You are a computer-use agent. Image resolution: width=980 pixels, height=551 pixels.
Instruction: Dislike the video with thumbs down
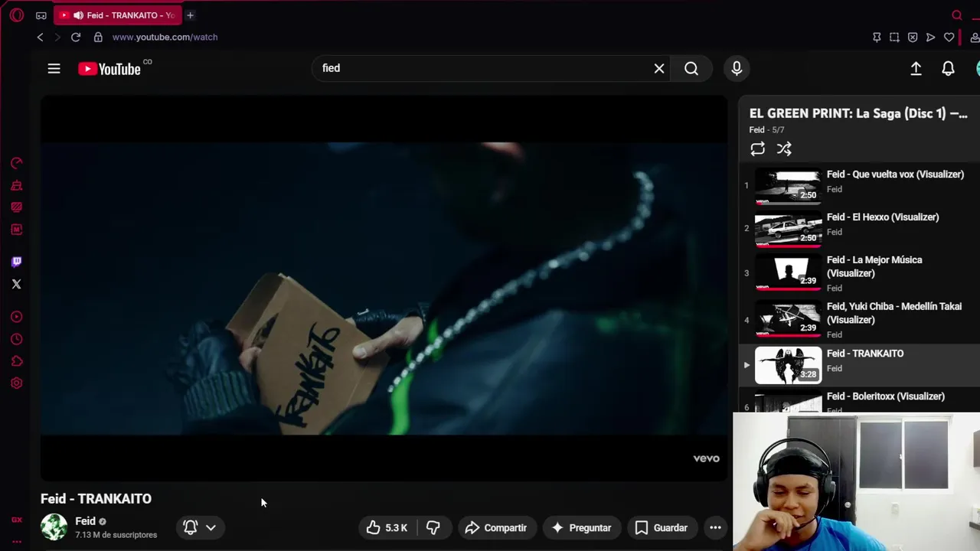[433, 527]
